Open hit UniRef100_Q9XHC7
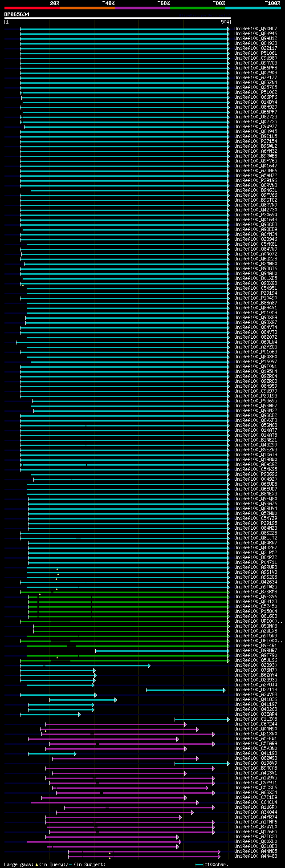Viewport: 285px width, 868px height. click(x=256, y=29)
